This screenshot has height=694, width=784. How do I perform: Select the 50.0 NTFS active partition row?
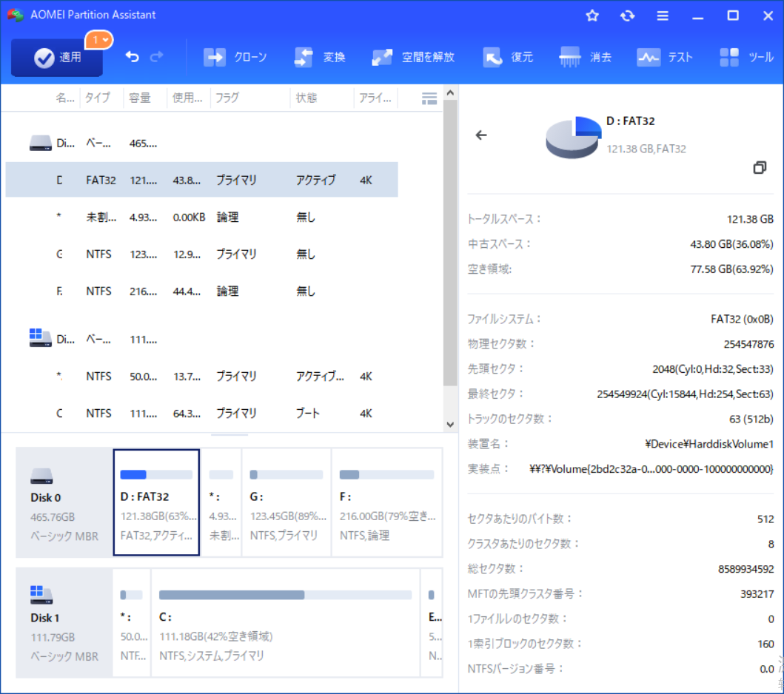point(201,377)
